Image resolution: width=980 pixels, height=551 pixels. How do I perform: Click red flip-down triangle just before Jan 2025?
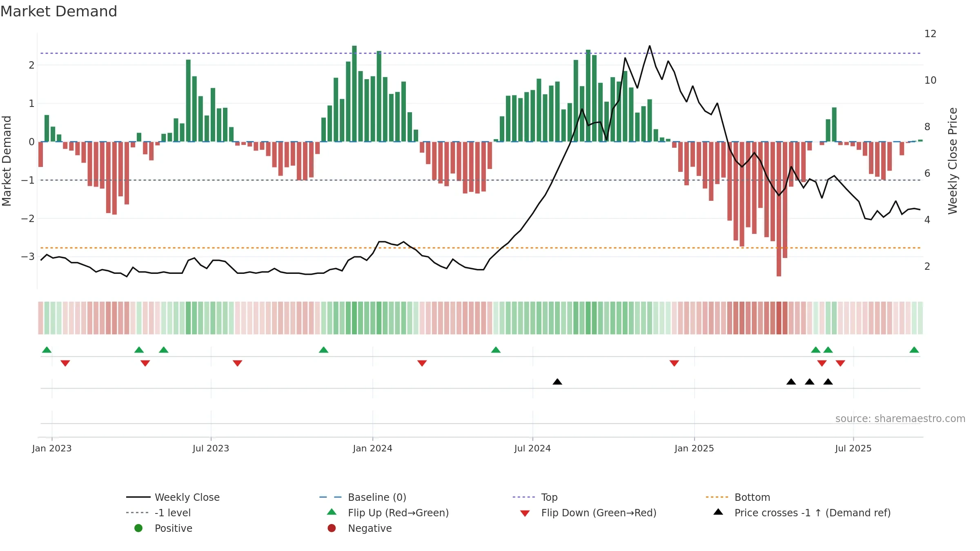[x=674, y=363]
